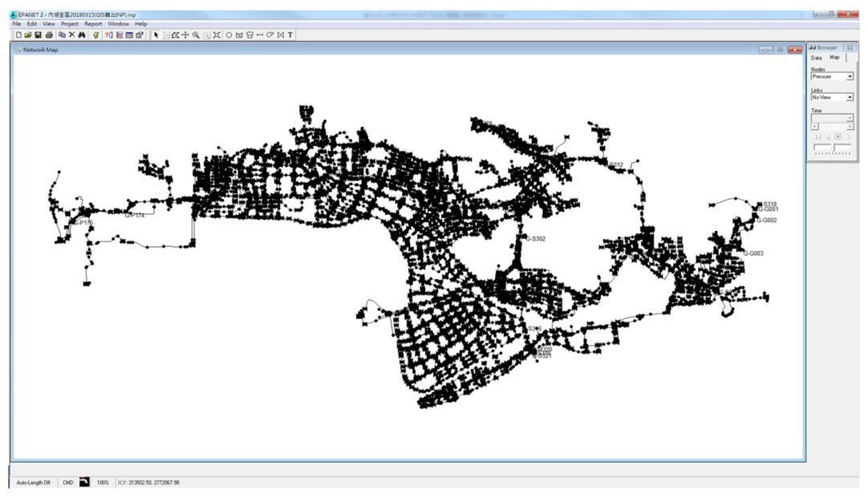The width and height of the screenshot is (868, 498).
Task: Click the Full Extent map icon
Action: [x=217, y=34]
